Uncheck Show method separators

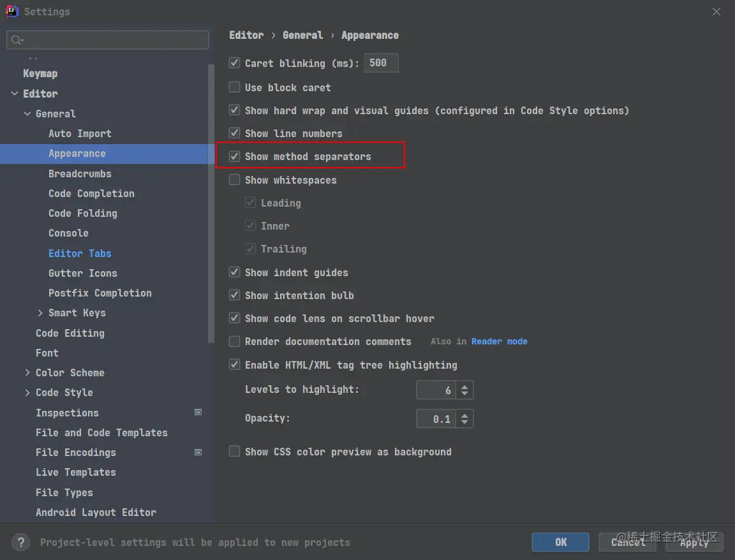234,156
